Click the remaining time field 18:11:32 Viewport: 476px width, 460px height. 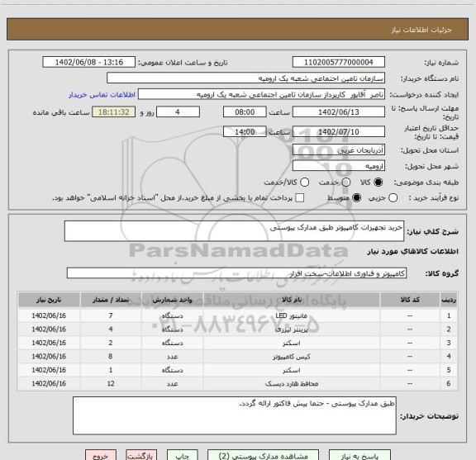click(x=114, y=112)
